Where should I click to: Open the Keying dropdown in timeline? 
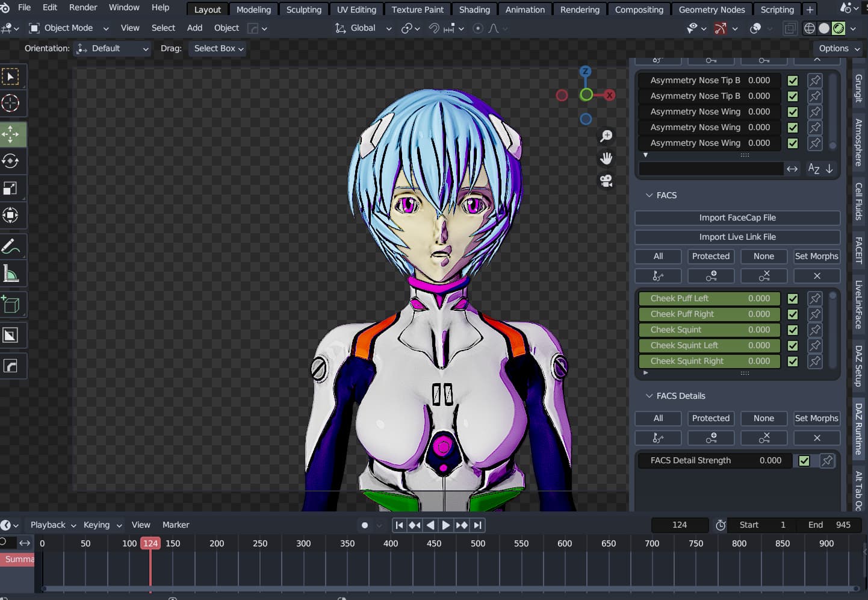(x=102, y=525)
